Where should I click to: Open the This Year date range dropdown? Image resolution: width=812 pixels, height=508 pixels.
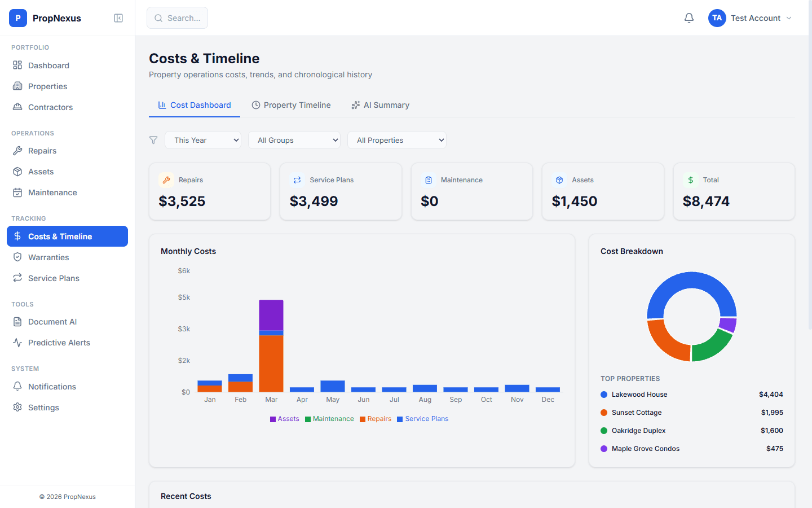tap(202, 140)
